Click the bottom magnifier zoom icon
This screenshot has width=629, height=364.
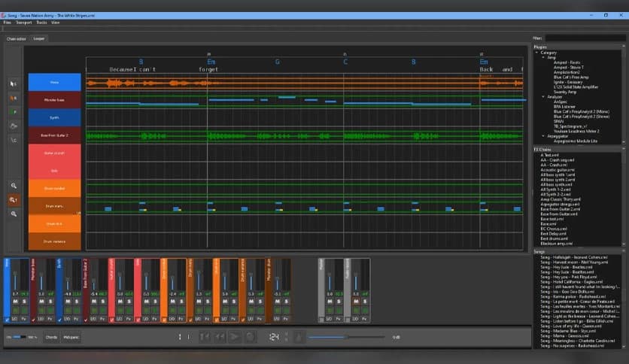tap(14, 214)
